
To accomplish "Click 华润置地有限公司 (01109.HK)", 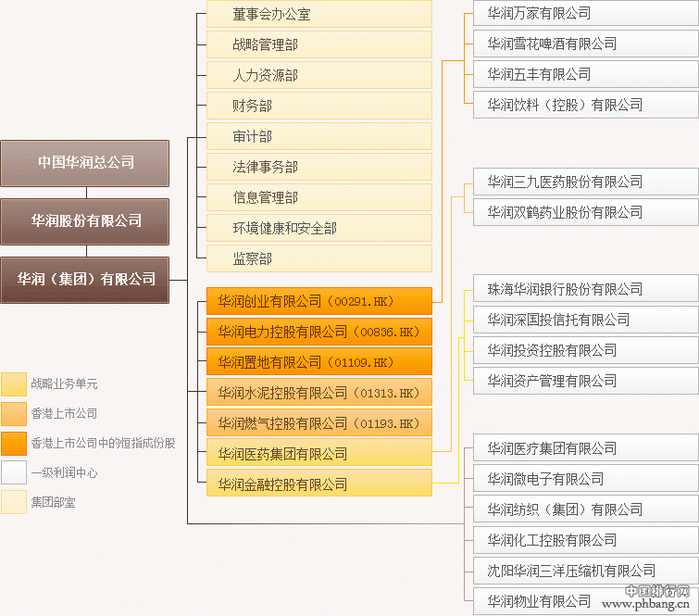I will [x=319, y=362].
